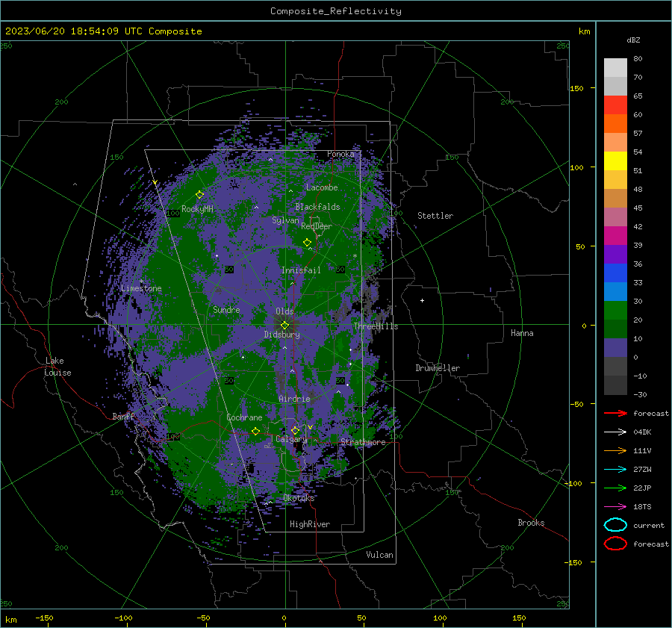Screen dimensions: 672x628
Task: Click the Banff town label
Action: 123,416
